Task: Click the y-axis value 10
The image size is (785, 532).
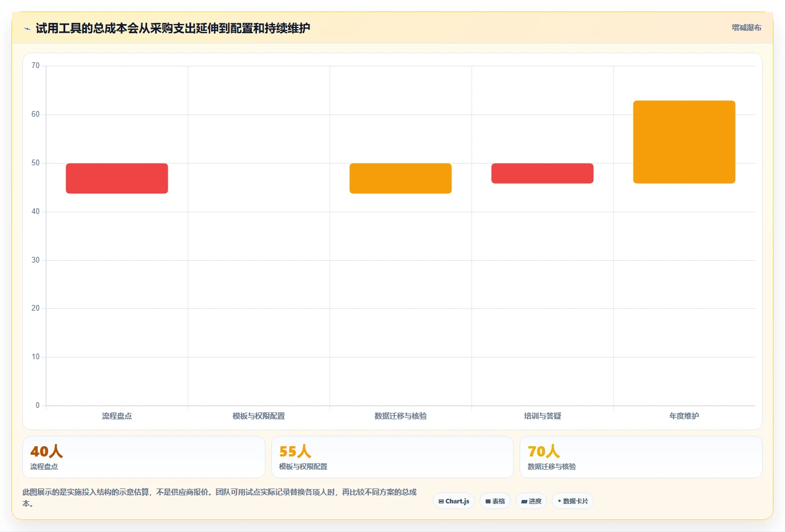Action: (35, 357)
